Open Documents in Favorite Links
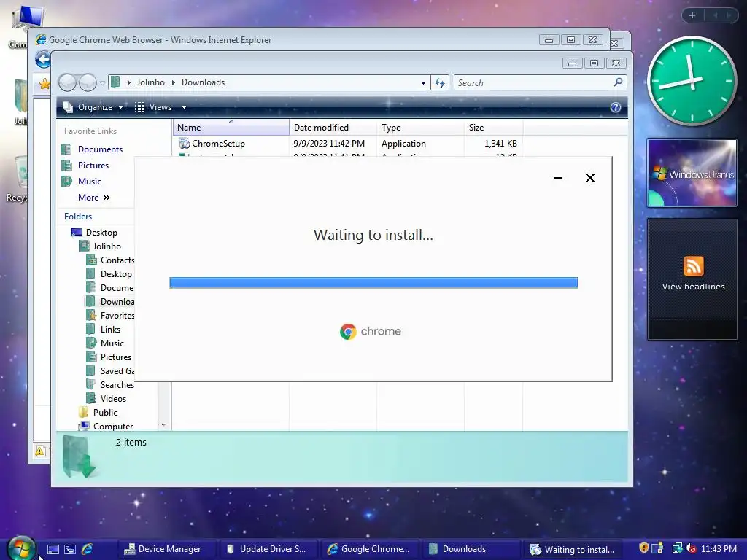The width and height of the screenshot is (747, 560). [100, 149]
